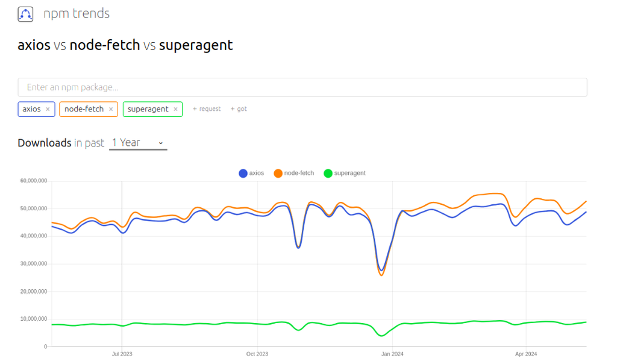Click the node-fetch tag label
The width and height of the screenshot is (617, 364).
(x=84, y=109)
